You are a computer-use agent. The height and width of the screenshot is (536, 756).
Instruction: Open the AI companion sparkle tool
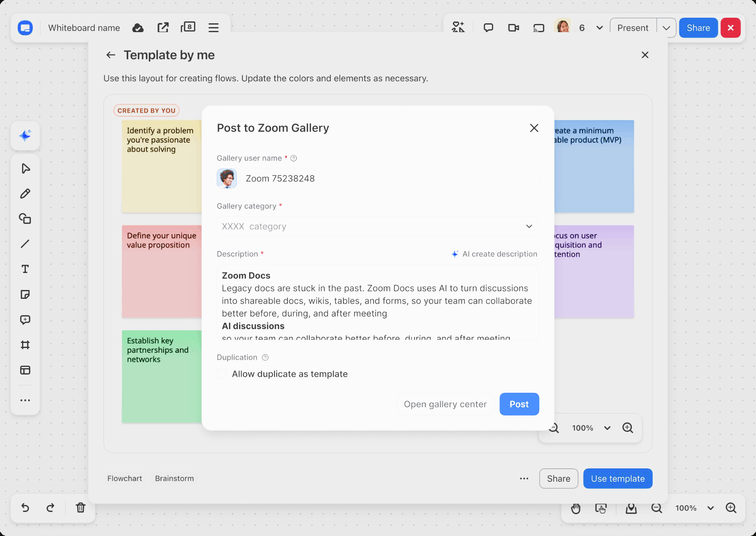25,136
